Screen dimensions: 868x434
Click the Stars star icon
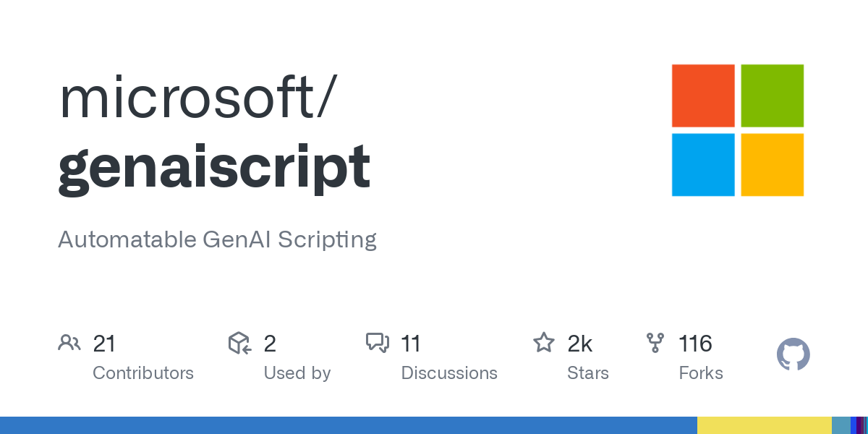543,343
